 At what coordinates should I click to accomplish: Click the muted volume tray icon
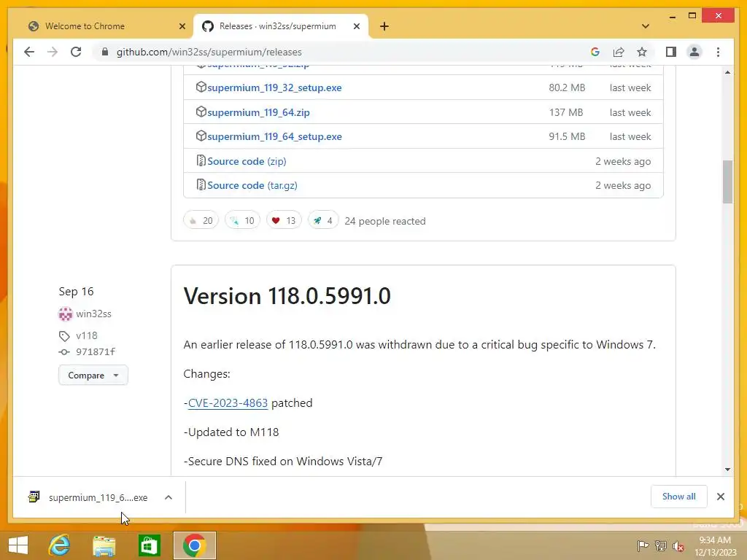click(678, 546)
